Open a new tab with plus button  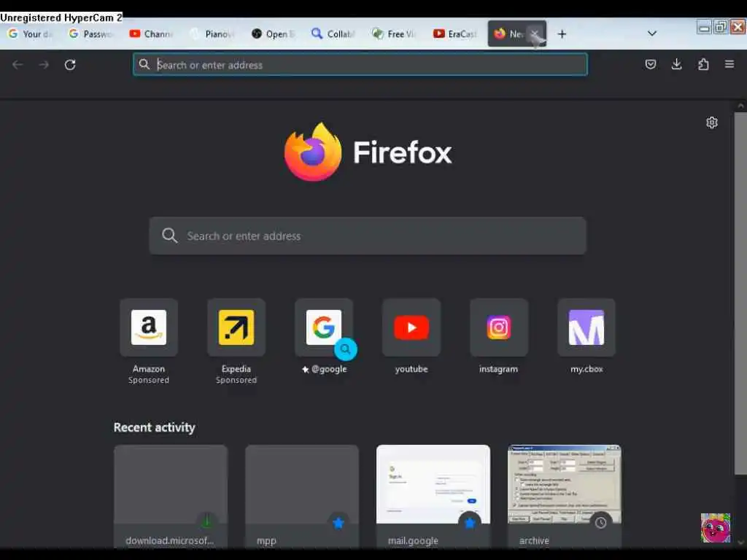(562, 34)
